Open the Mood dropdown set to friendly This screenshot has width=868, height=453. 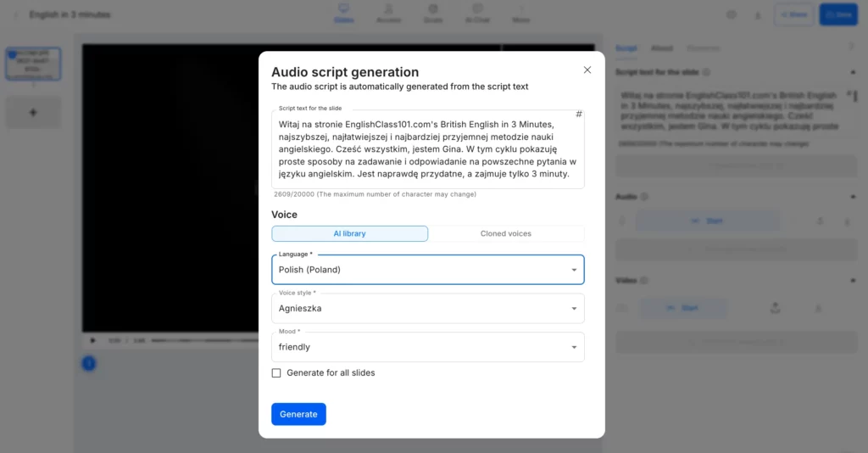[427, 347]
